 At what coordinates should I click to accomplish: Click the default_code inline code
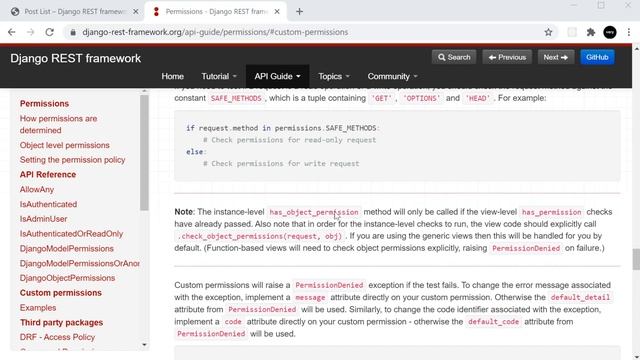(493, 322)
